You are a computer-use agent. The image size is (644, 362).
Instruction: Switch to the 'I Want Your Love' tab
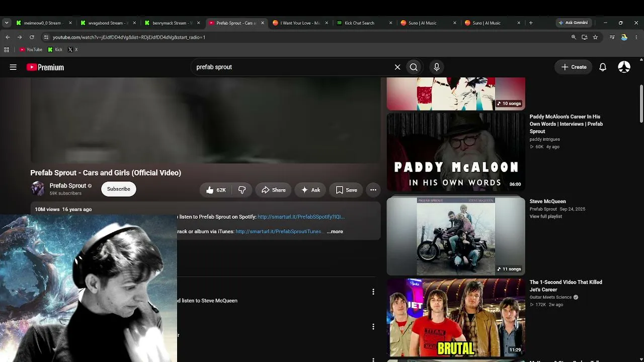(x=300, y=23)
